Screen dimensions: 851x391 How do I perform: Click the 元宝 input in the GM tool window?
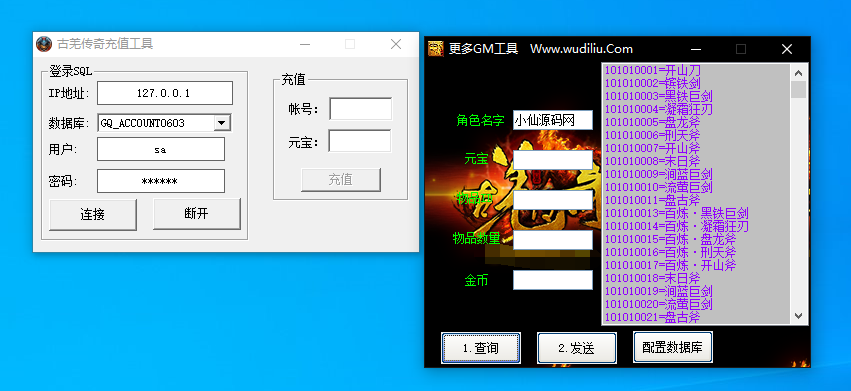pos(552,160)
